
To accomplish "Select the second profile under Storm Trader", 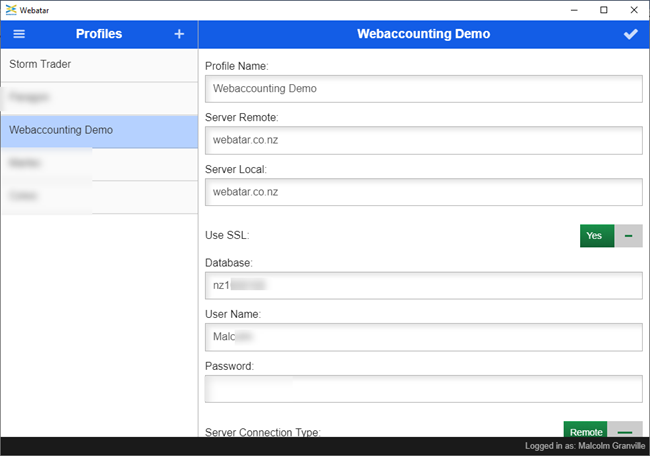I will pyautogui.click(x=99, y=98).
